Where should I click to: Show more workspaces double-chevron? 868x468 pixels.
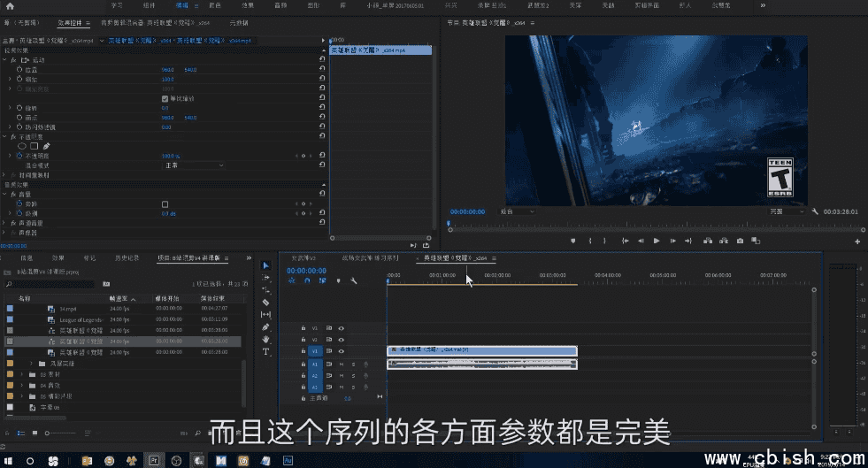coord(763,5)
